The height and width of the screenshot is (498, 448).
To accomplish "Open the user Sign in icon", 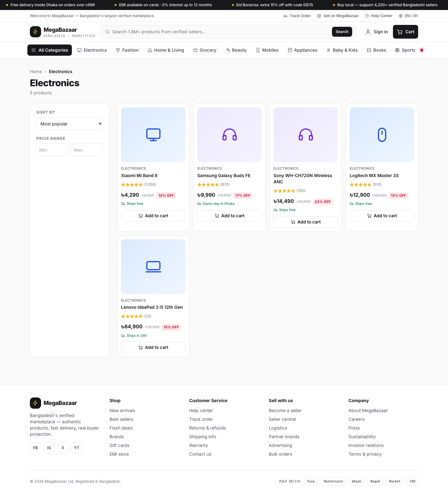I will (368, 32).
